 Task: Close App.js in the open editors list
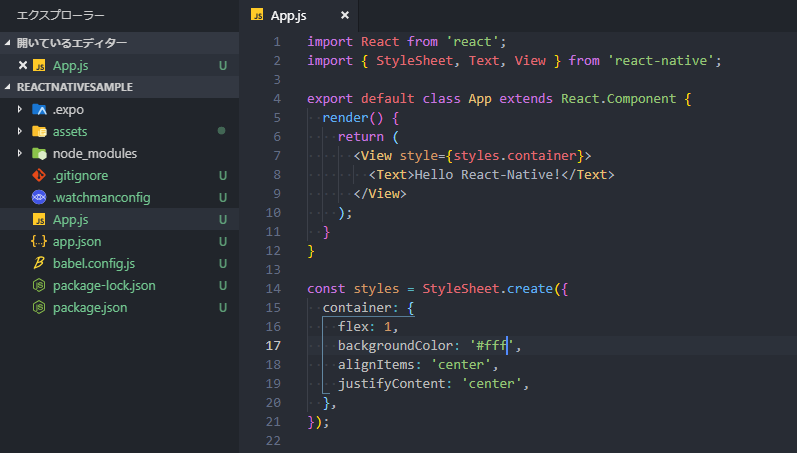22,65
